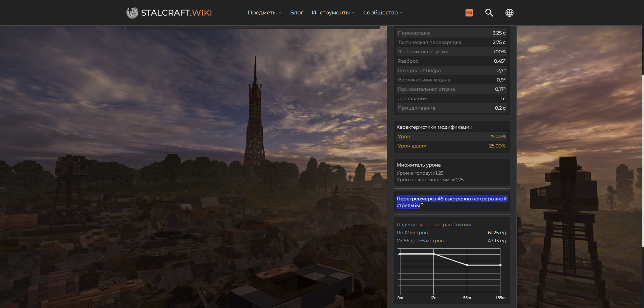Select the Разброс row label
Screen dimensions: 644x308
coord(408,61)
